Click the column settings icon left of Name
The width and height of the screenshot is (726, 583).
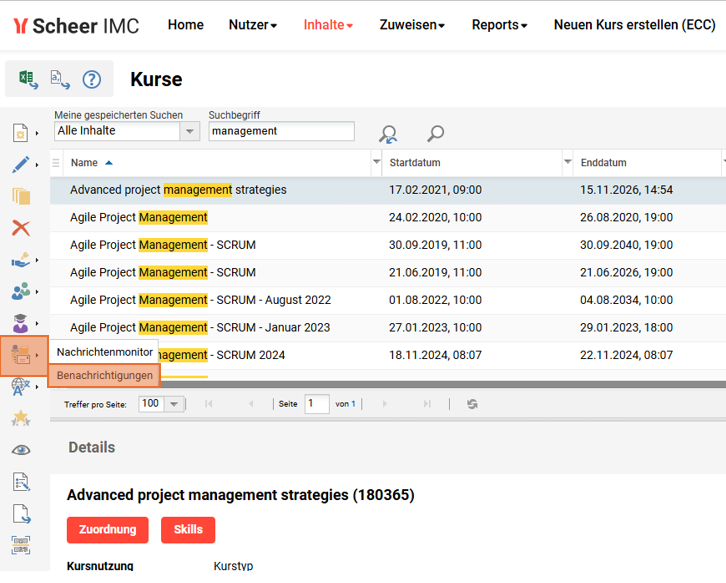pos(56,163)
